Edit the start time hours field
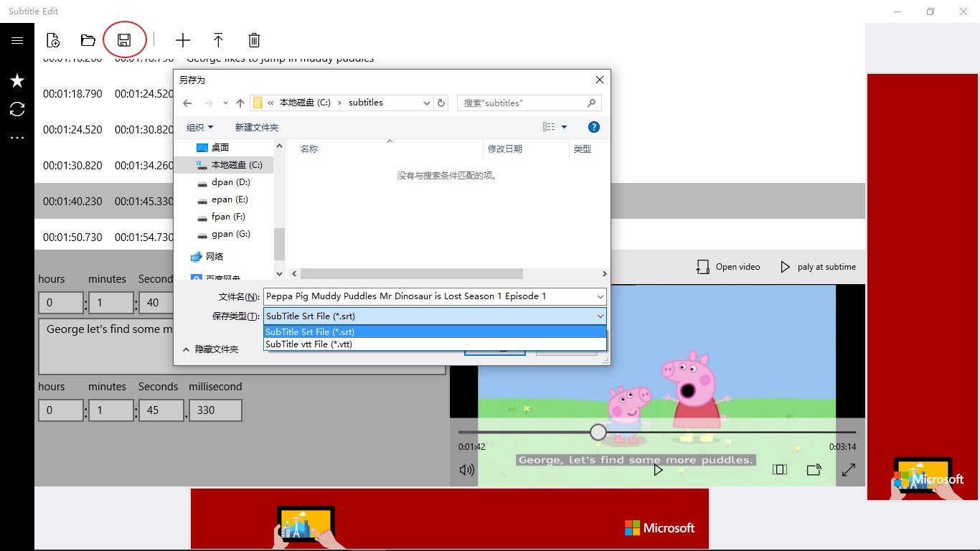 click(61, 303)
